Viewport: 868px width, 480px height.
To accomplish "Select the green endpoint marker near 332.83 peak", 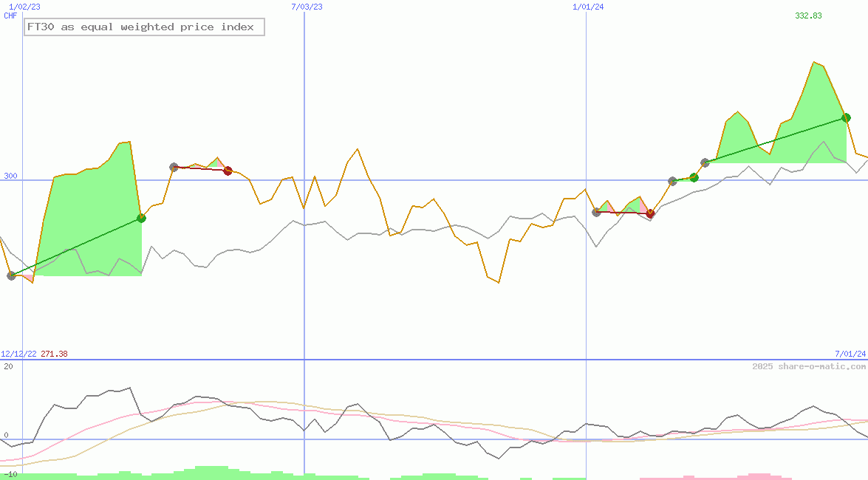I will point(847,117).
